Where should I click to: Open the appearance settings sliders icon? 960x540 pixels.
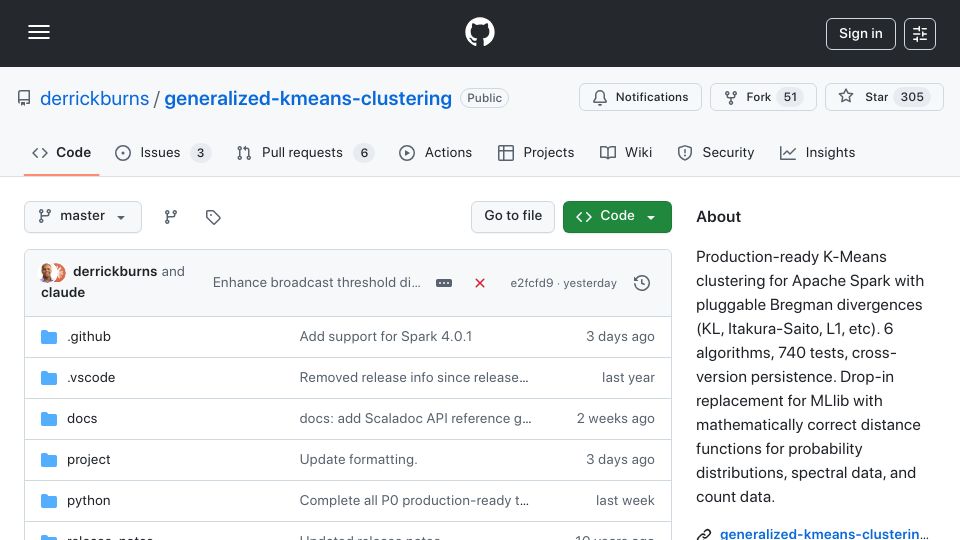(920, 34)
